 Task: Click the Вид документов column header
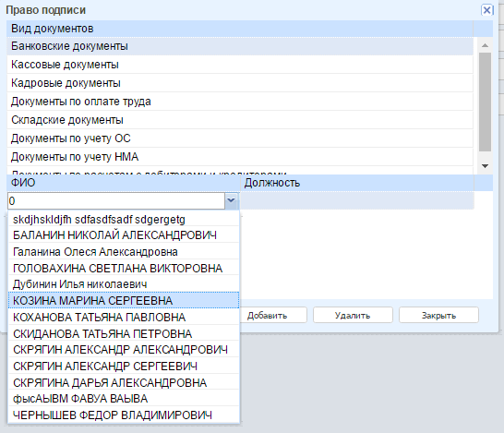click(x=240, y=29)
